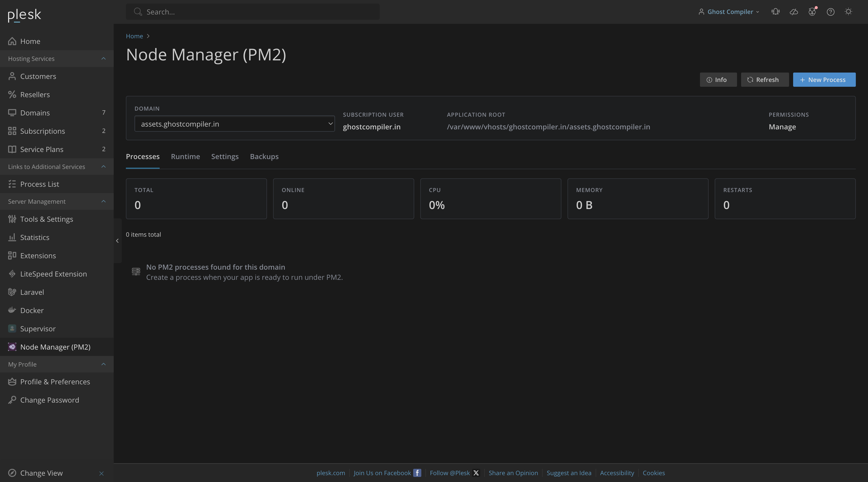Viewport: 868px width, 482px height.
Task: Click Facebook icon in the footer
Action: pyautogui.click(x=417, y=473)
